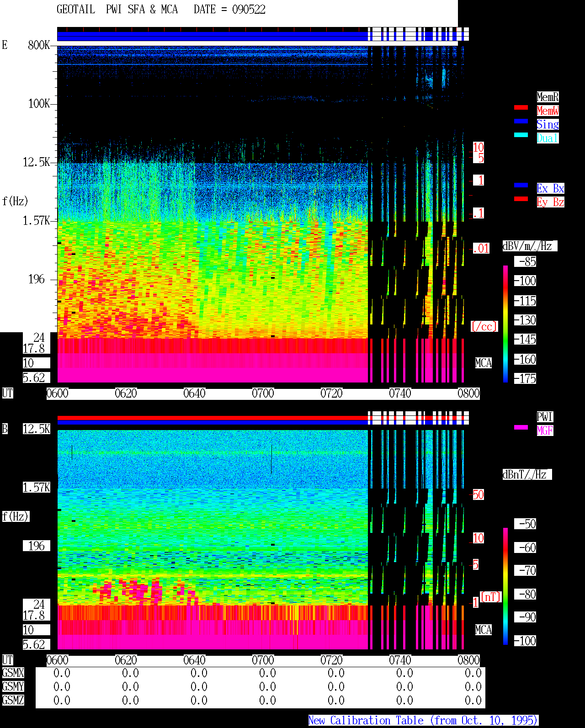This screenshot has height=728, width=585.
Task: Click the -160 color scale value
Action: 525,359
